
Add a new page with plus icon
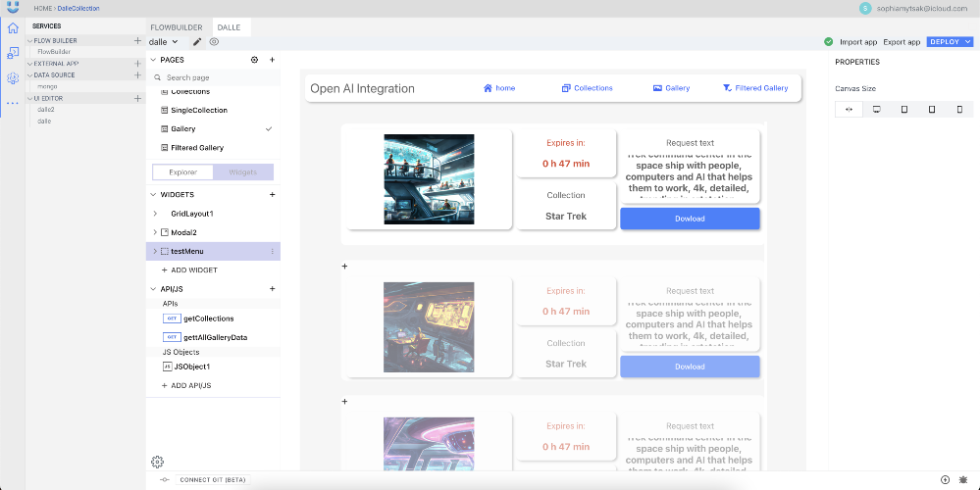(x=272, y=60)
